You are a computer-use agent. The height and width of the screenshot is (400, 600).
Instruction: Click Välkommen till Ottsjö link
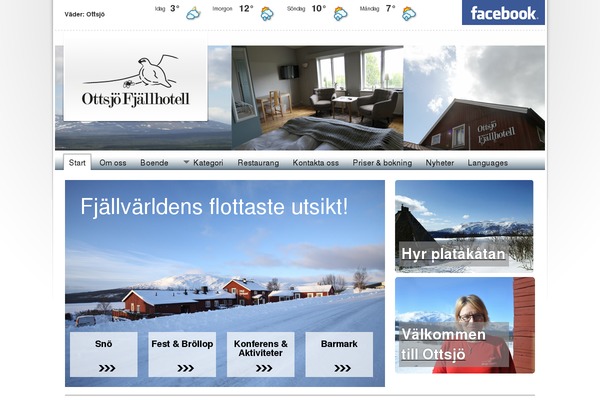(443, 344)
